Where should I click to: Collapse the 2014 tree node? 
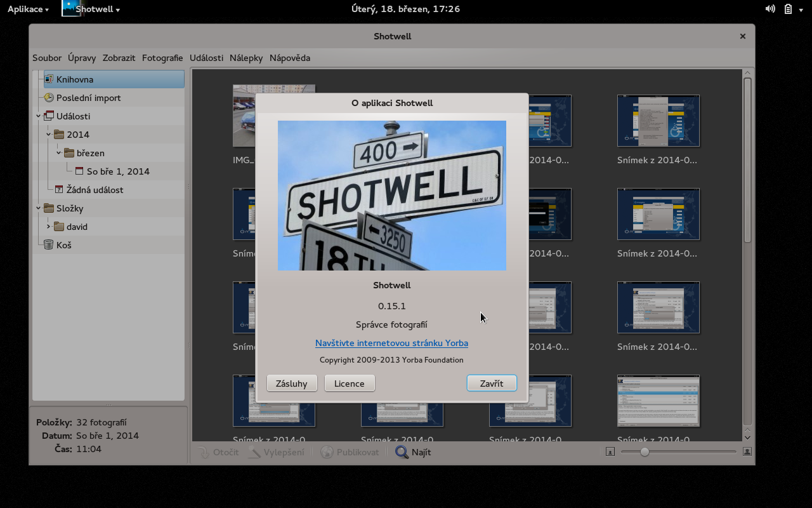click(x=48, y=135)
